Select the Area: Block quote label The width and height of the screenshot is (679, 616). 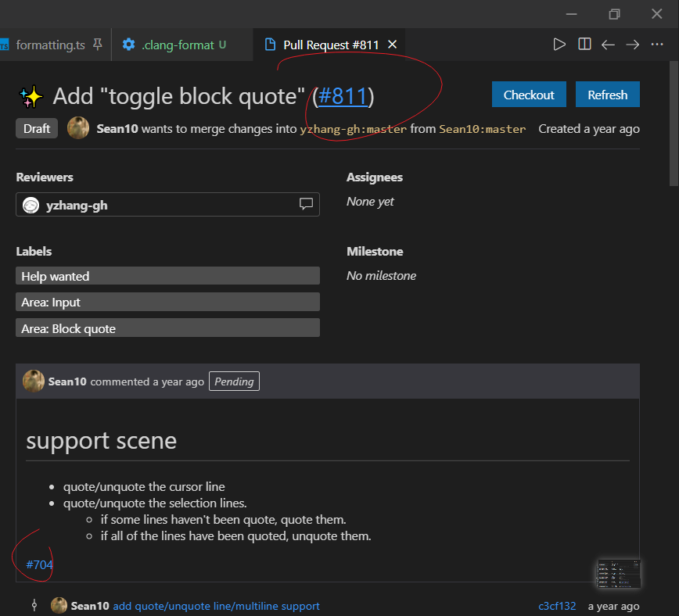coord(167,328)
